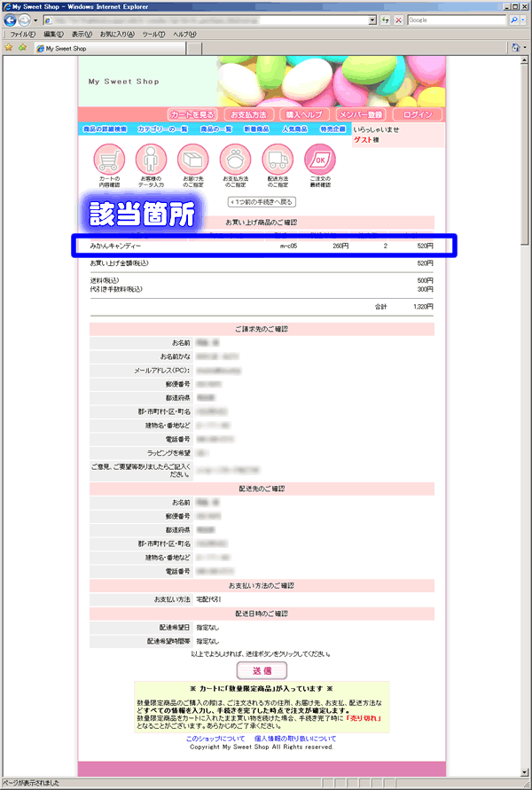Open the Home button dropdown arrow

[x=524, y=48]
